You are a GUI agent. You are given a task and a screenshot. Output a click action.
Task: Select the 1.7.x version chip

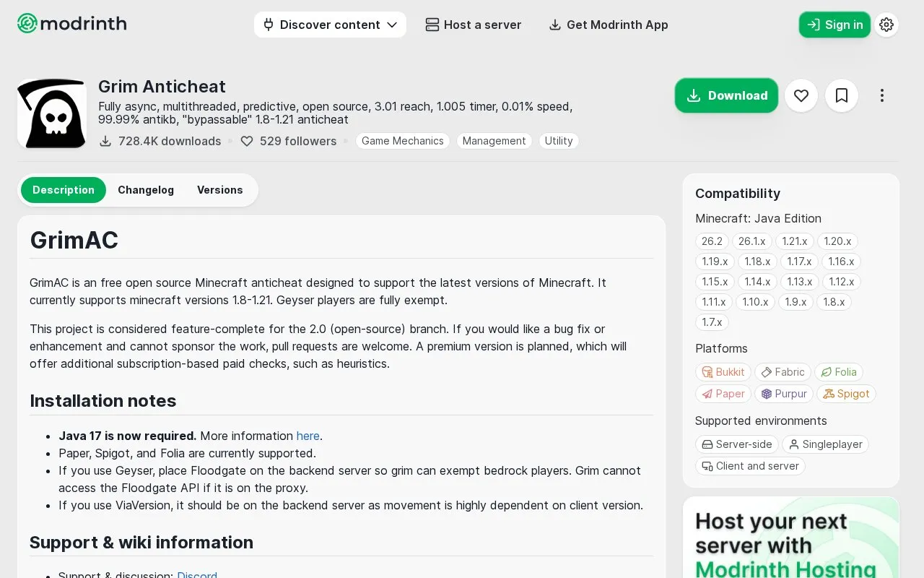[x=712, y=322]
